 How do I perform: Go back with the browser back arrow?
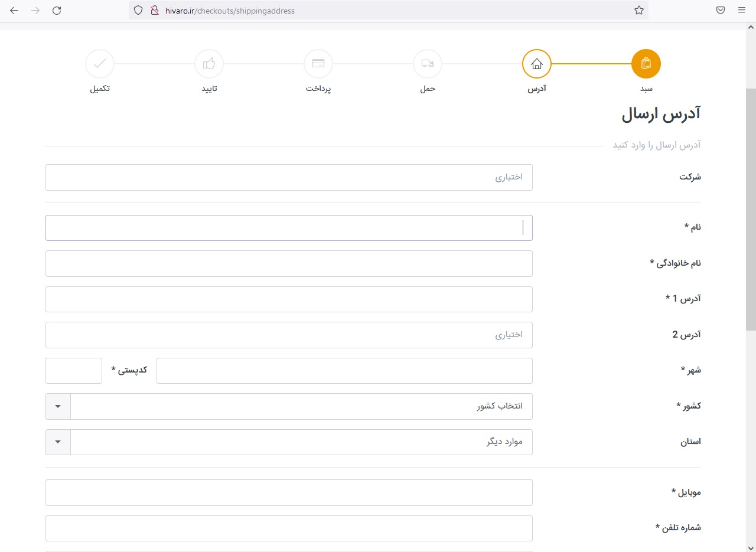tap(14, 11)
